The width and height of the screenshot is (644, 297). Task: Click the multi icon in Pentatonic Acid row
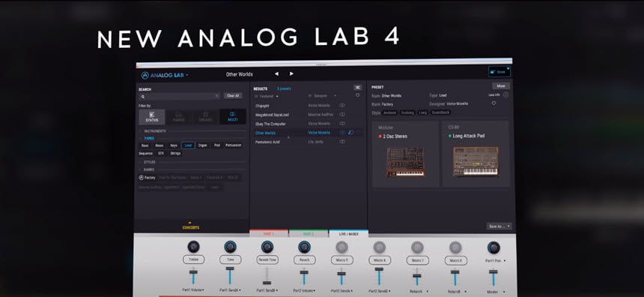342,142
